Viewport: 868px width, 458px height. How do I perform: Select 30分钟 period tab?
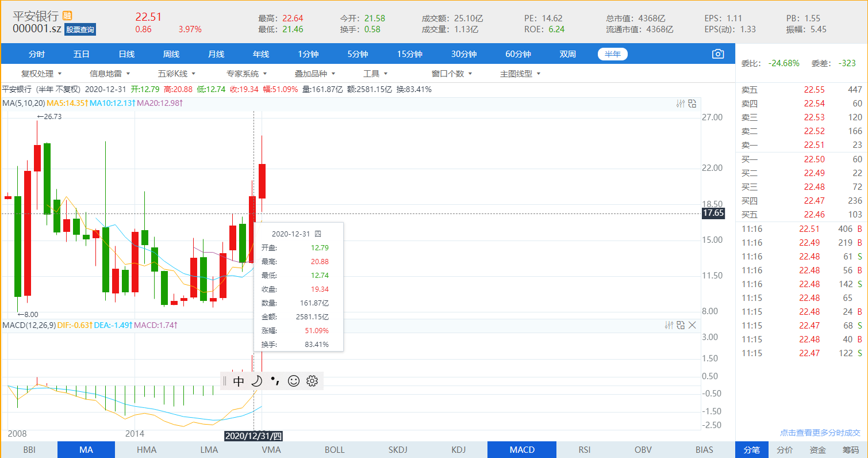tap(464, 54)
